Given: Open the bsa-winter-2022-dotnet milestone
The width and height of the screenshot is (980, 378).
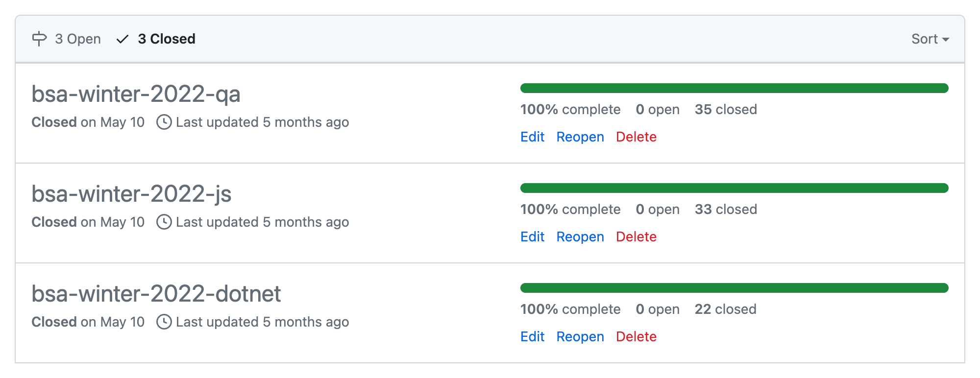Looking at the screenshot, I should pyautogui.click(x=156, y=293).
